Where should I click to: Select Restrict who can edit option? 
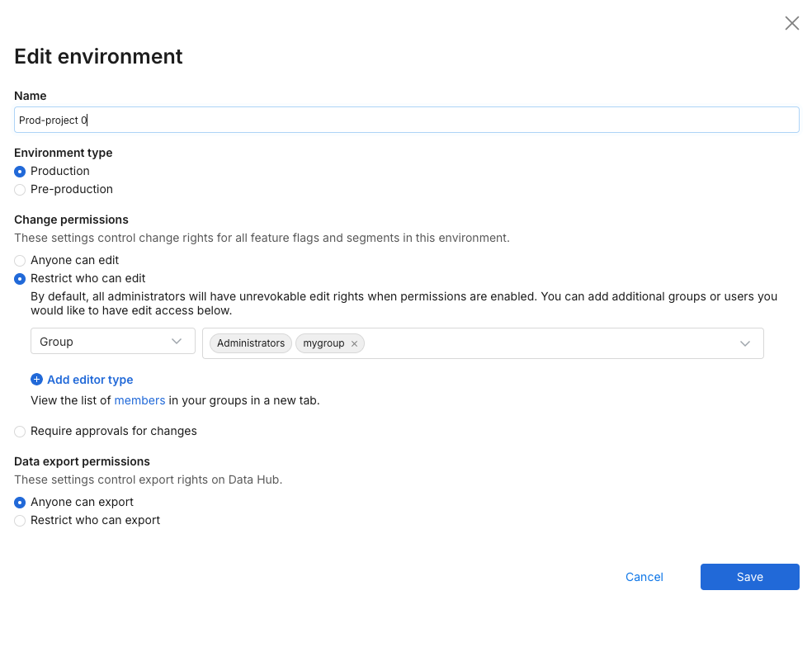20,279
